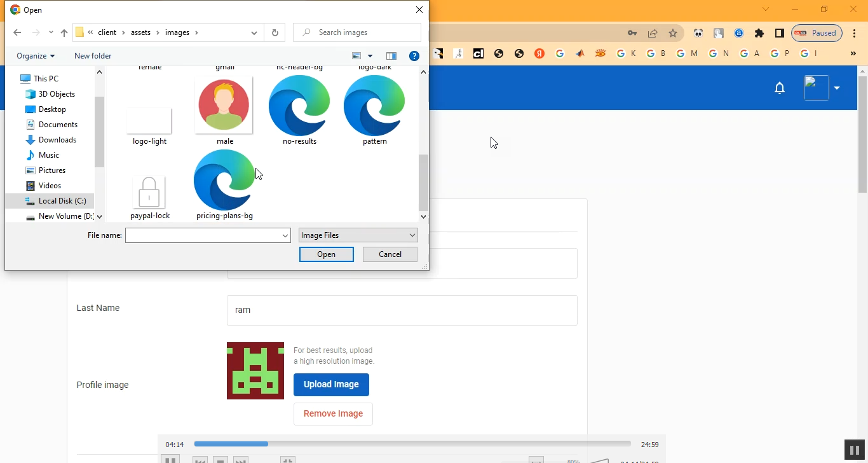Image resolution: width=868 pixels, height=463 pixels.
Task: Click the refresh button in file dialog
Action: 275,32
